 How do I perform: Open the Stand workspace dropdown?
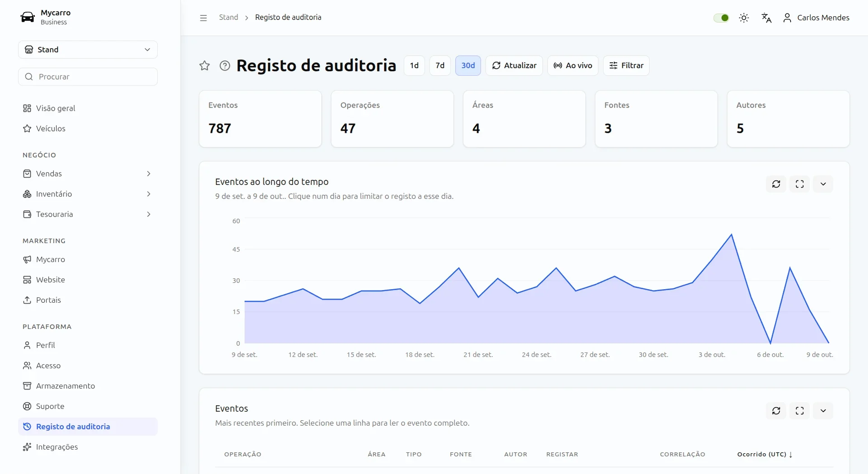pyautogui.click(x=88, y=50)
